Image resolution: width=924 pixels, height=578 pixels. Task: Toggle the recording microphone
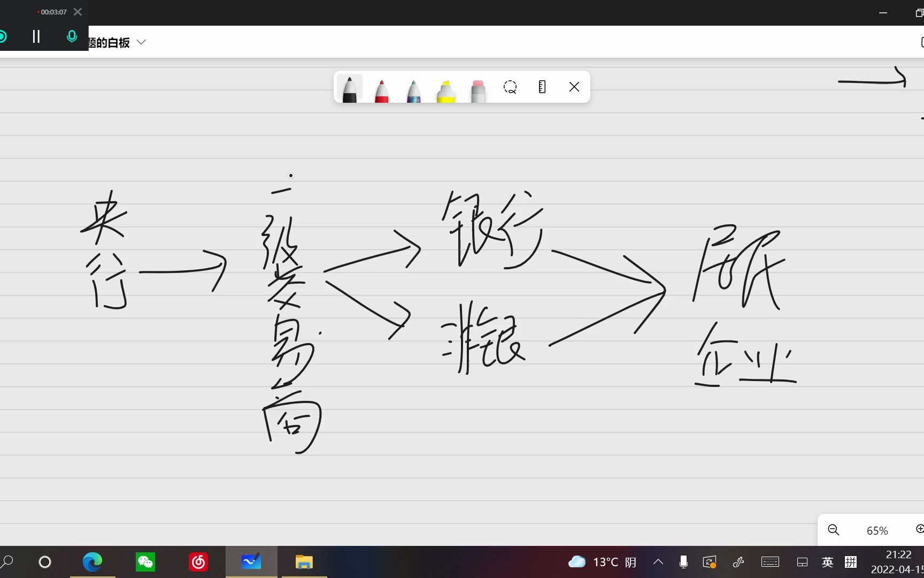pyautogui.click(x=72, y=36)
